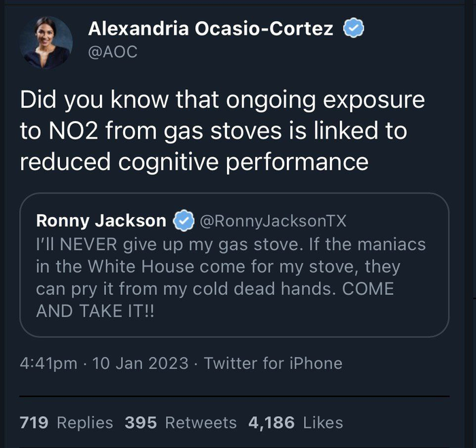Open the Twitter for iPhone source link
The width and height of the screenshot is (476, 448).
coord(273,364)
